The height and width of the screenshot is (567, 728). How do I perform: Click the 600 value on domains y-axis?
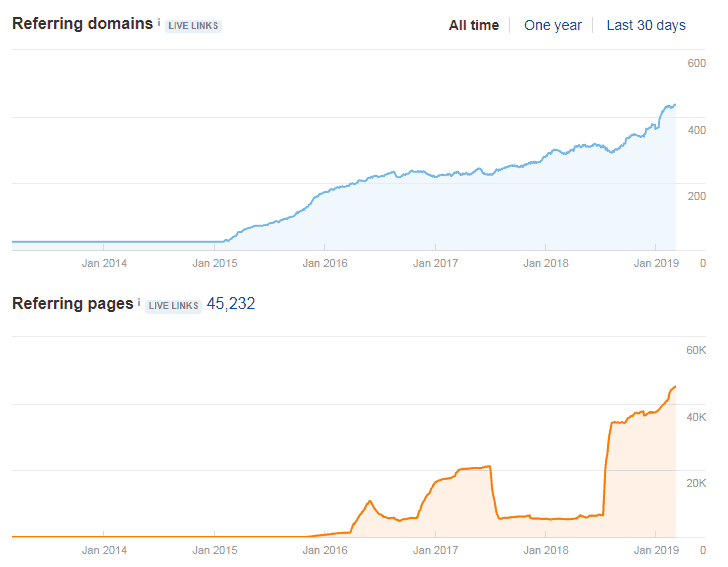[696, 64]
